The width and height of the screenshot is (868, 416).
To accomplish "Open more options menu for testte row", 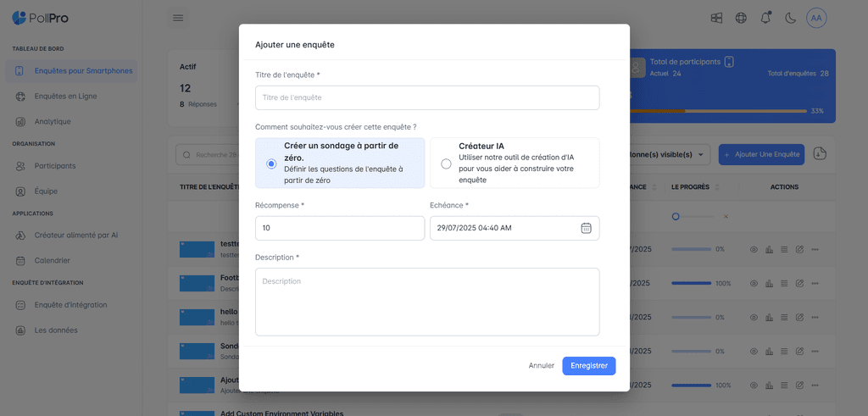I will coord(815,249).
